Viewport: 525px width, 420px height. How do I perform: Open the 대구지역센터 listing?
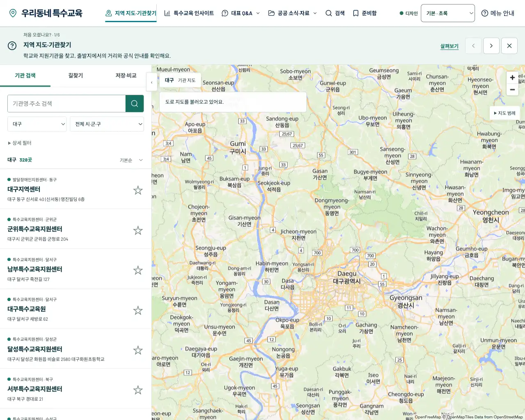point(24,189)
